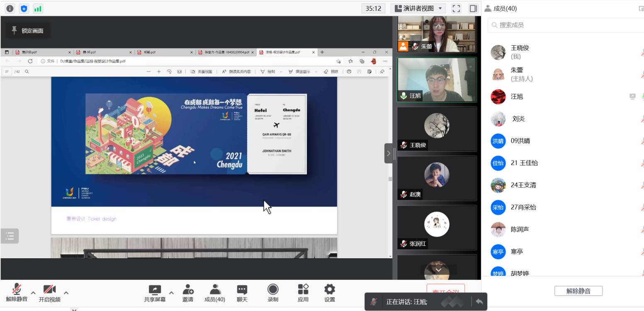Open the 邀请 invite icon
The image size is (644, 311).
click(188, 293)
